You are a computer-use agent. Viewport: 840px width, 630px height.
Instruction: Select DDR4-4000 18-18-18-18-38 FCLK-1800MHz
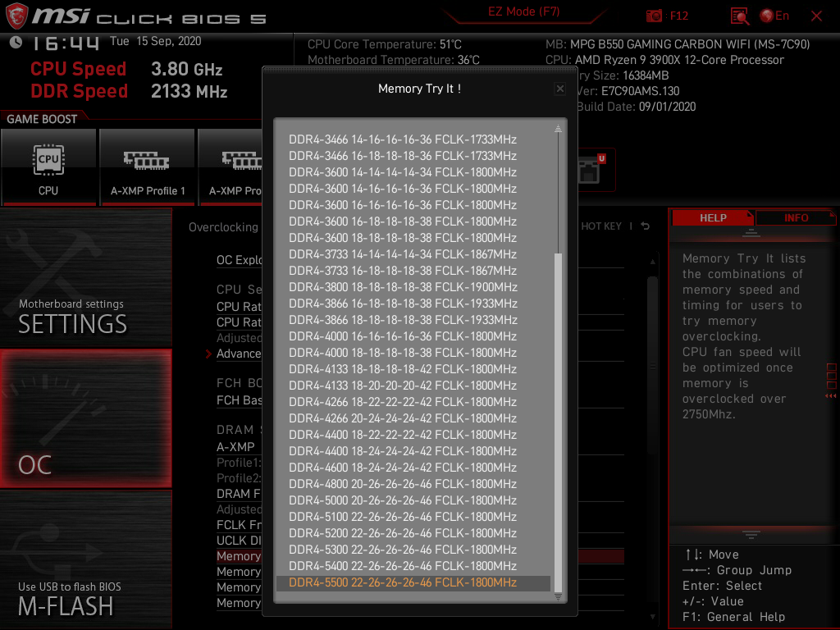point(403,353)
